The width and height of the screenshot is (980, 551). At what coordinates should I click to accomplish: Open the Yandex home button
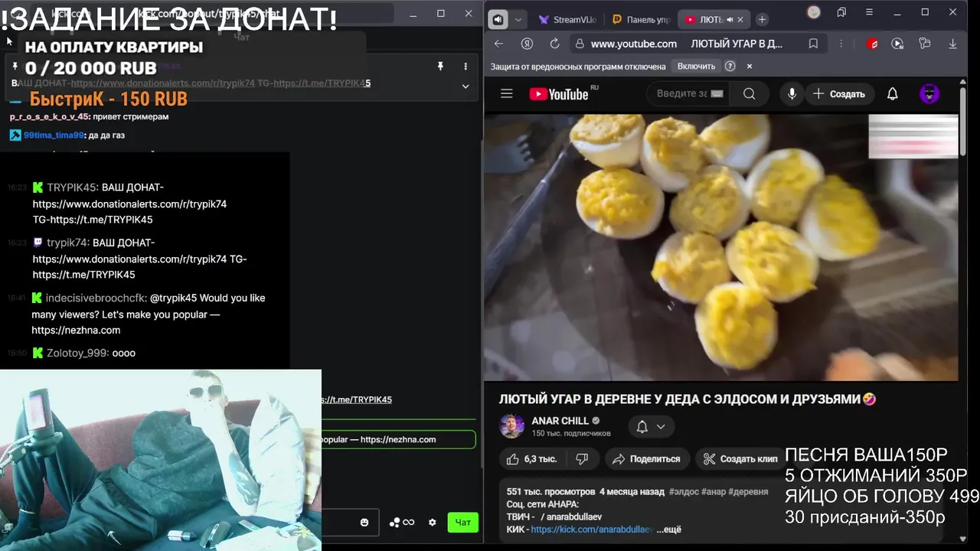click(x=527, y=44)
